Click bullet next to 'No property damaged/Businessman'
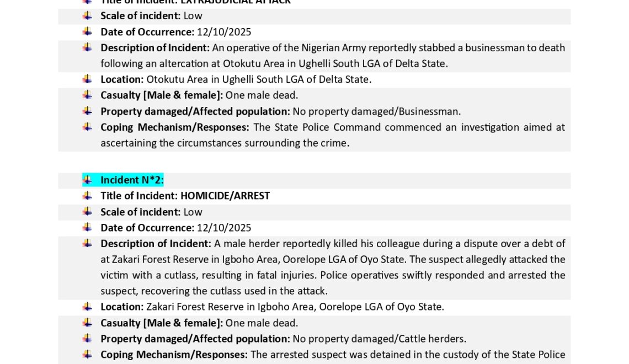 point(87,111)
